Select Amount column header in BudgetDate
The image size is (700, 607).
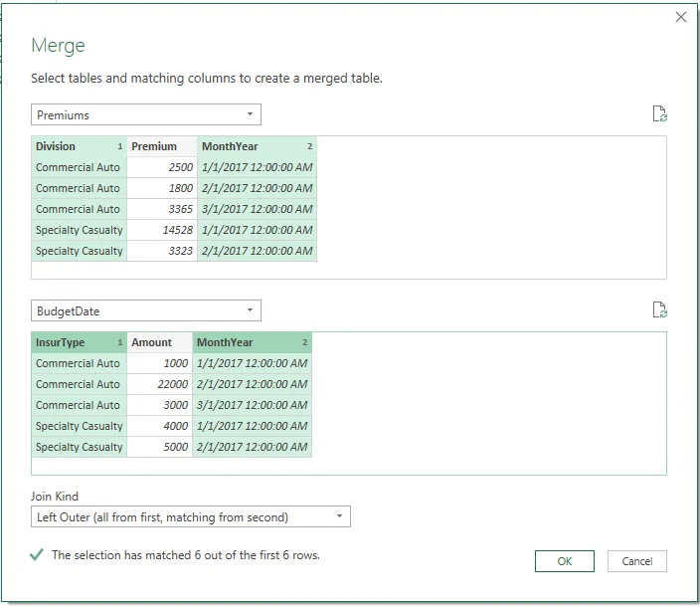(x=160, y=342)
